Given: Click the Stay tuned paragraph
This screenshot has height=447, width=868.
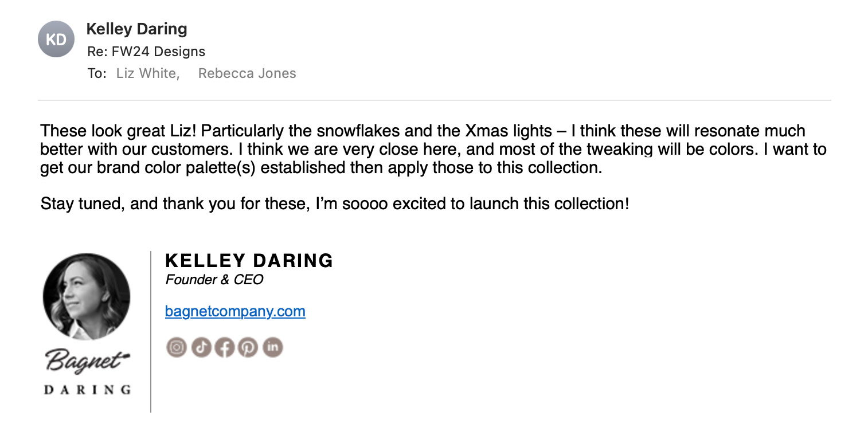Looking at the screenshot, I should tap(335, 203).
